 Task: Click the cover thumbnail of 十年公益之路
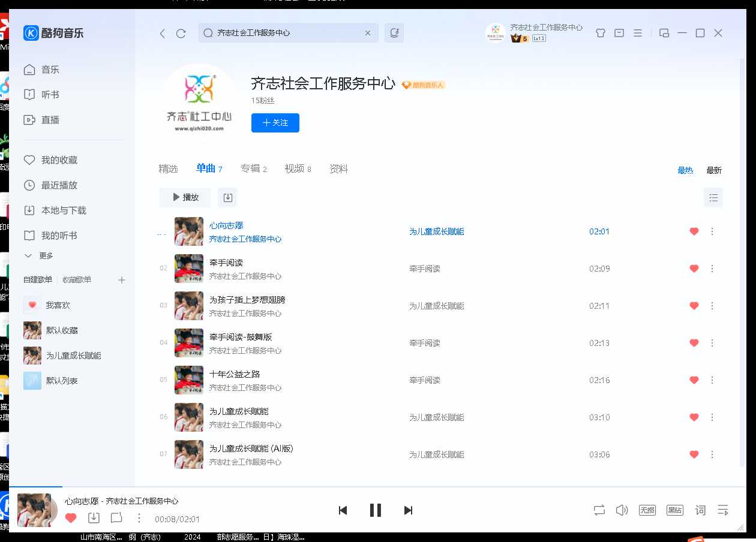[189, 380]
